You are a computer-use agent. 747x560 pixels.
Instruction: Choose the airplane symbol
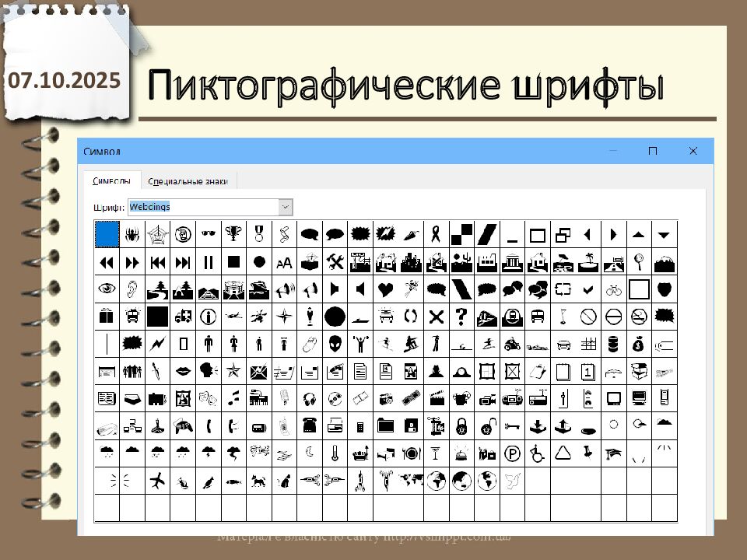(157, 480)
